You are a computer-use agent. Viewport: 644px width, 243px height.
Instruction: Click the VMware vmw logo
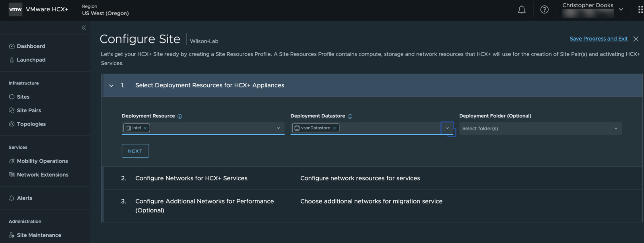[15, 9]
